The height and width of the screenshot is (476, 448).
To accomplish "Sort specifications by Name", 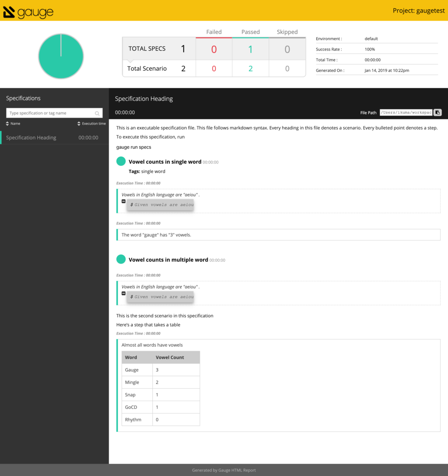I will tap(13, 124).
